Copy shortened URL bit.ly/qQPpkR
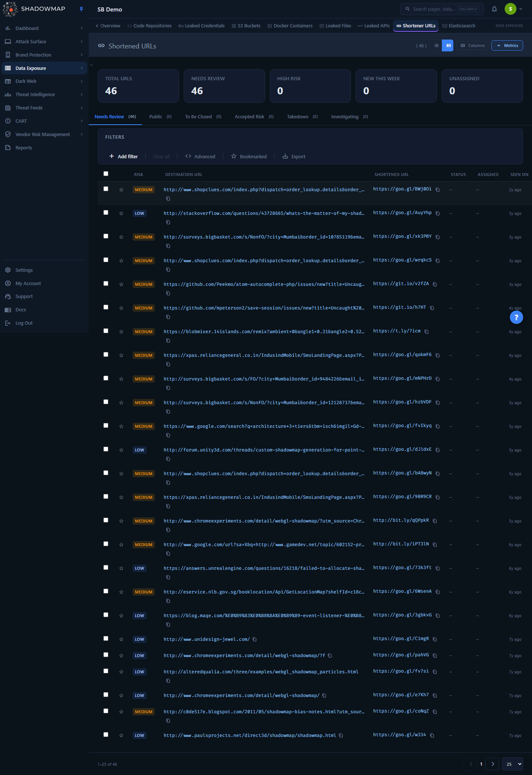This screenshot has width=532, height=775. click(x=435, y=521)
